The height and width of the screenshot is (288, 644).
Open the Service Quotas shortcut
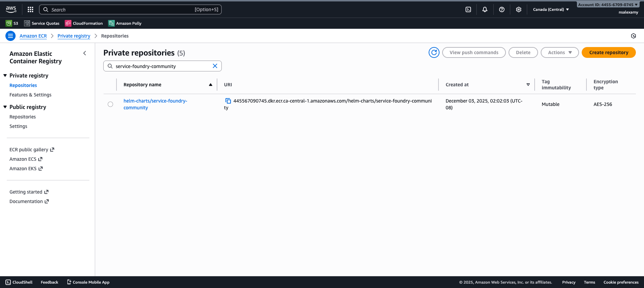click(x=42, y=23)
